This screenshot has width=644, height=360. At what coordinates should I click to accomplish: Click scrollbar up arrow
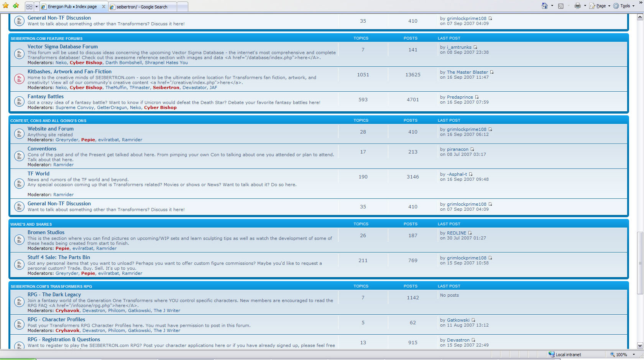[x=640, y=17]
